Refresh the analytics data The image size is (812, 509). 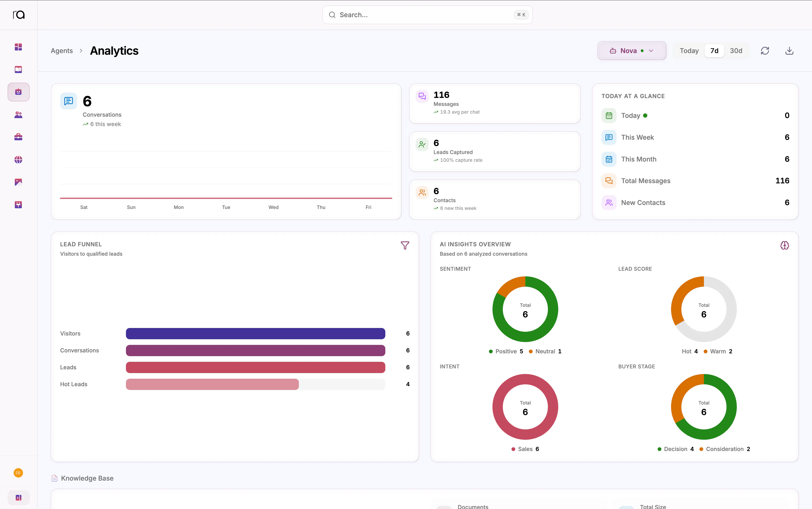(765, 51)
